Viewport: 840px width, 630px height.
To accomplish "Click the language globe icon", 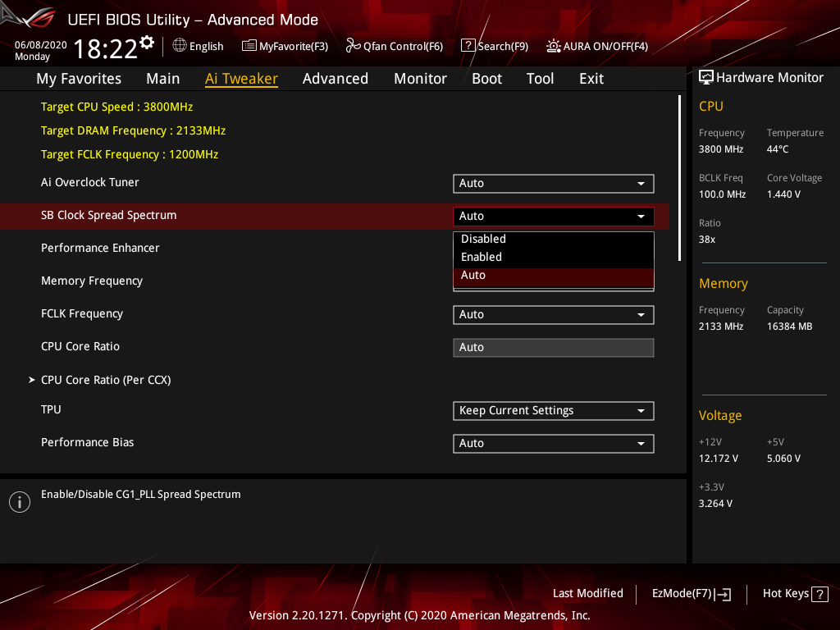I will pos(180,46).
